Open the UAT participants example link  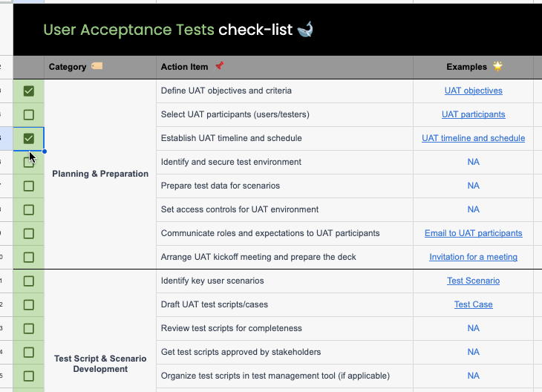point(473,114)
